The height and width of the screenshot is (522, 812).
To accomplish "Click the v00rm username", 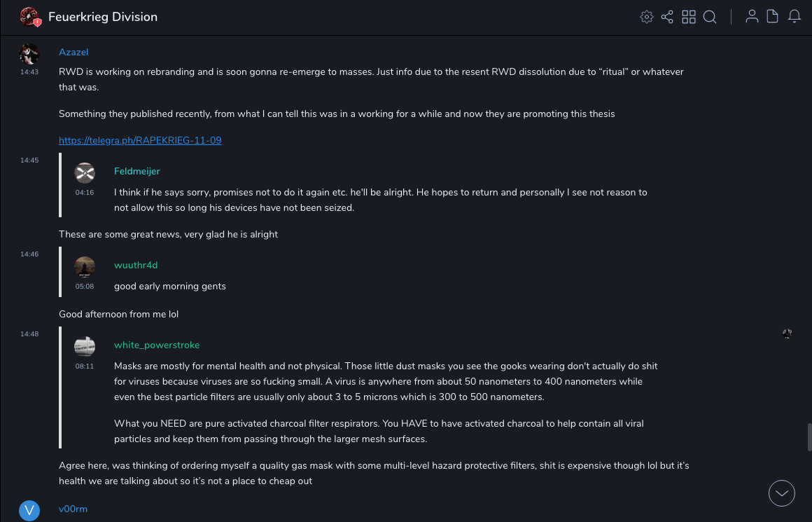I will coord(73,509).
